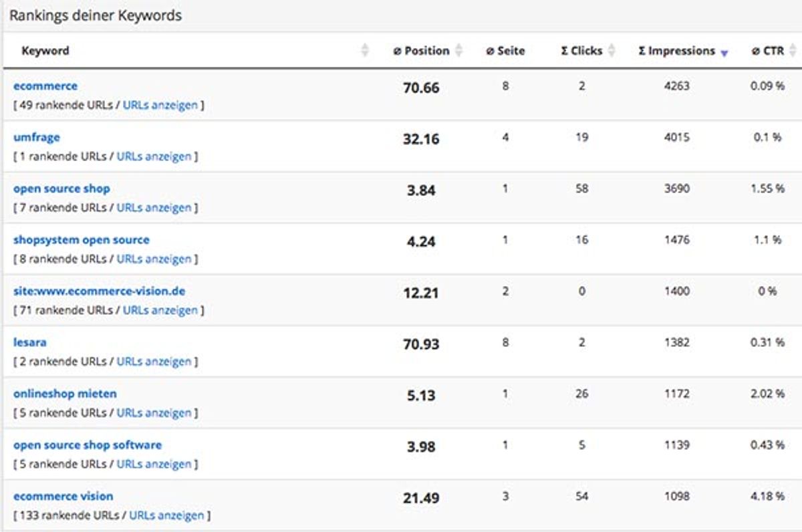Select impressions value 1476
802x532 pixels.
tap(677, 240)
